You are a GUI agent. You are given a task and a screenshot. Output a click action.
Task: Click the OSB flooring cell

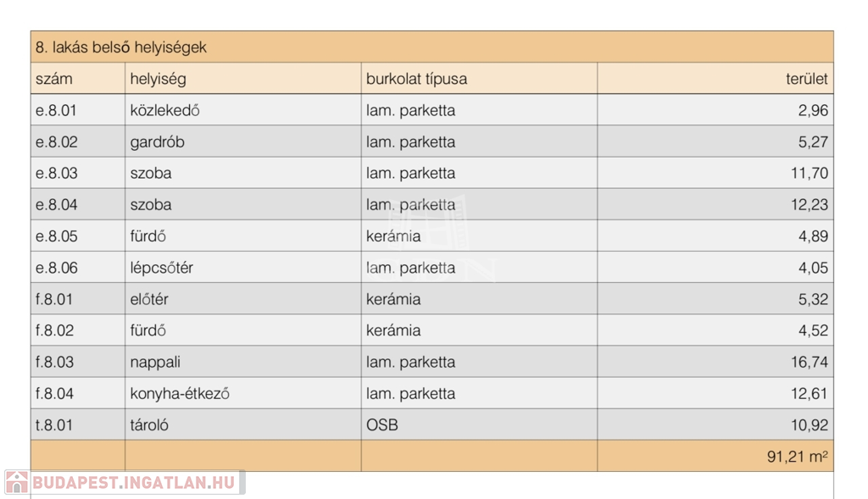[381, 424]
